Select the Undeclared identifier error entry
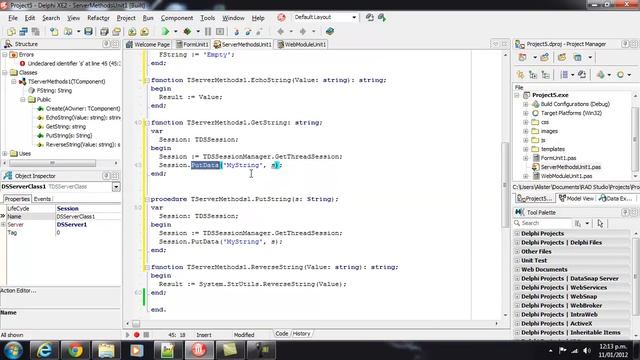 coord(70,63)
